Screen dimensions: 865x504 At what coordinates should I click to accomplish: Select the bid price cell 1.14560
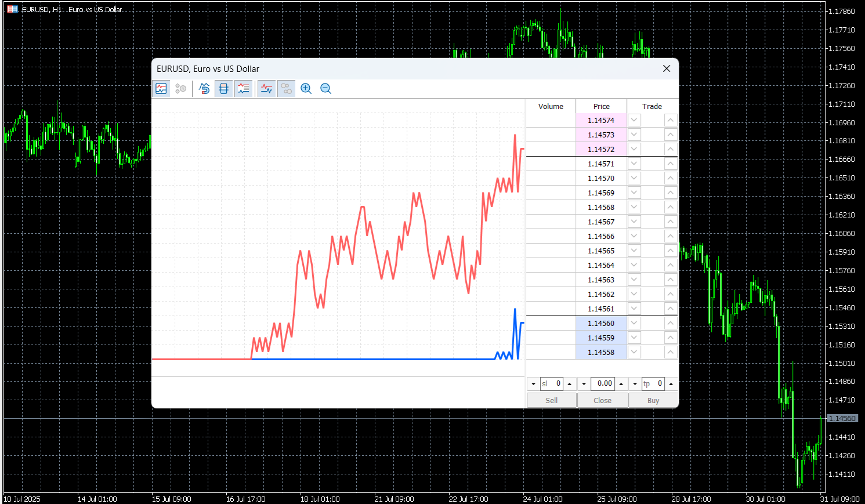[x=601, y=323]
